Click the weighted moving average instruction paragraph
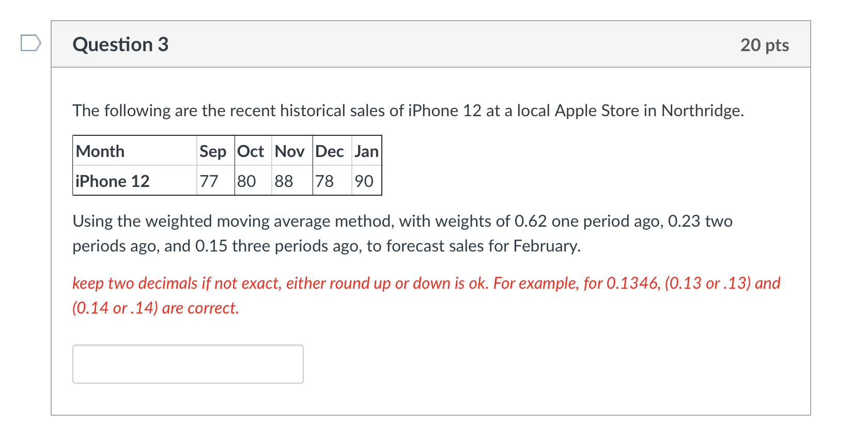This screenshot has width=868, height=440. click(402, 233)
